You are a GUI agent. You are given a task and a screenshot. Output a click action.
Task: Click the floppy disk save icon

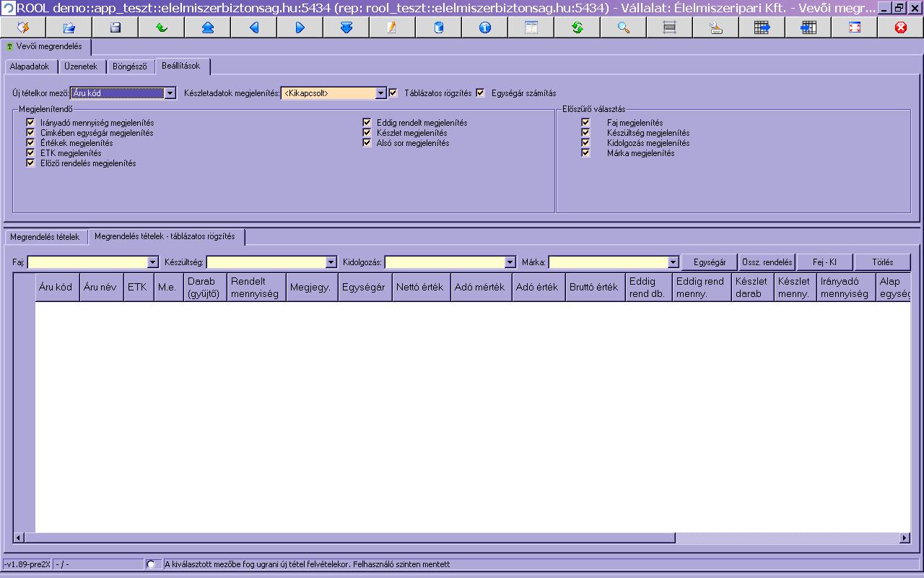(x=115, y=27)
